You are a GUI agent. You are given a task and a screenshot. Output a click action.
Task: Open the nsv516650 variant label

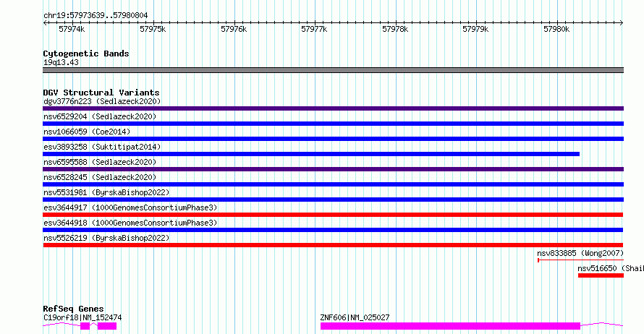(610, 268)
